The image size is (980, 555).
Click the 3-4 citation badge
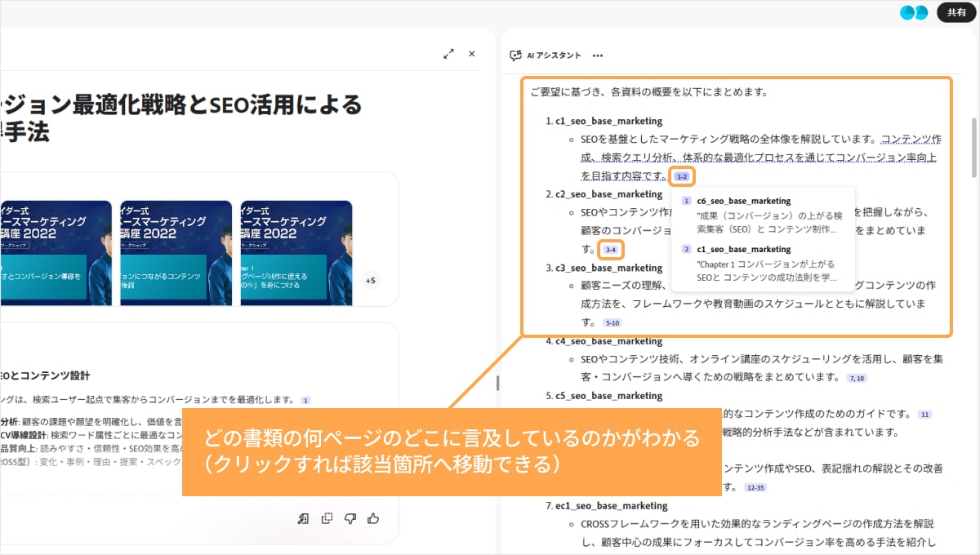pos(611,250)
